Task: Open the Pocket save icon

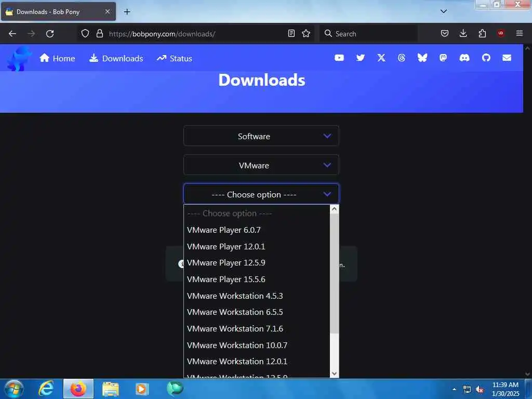Action: [445, 34]
